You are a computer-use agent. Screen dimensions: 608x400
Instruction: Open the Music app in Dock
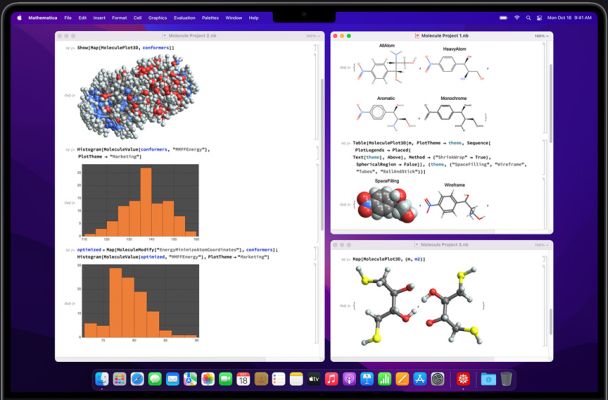pyautogui.click(x=331, y=379)
